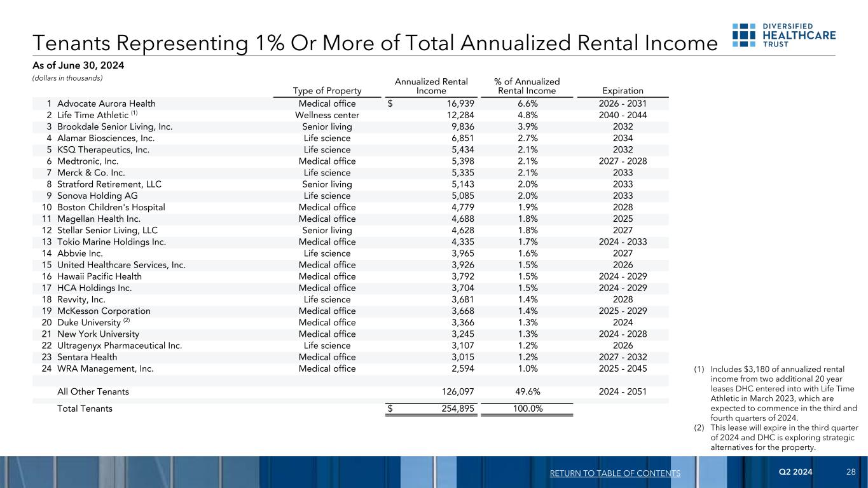Viewport: 868px width, 488px height.
Task: Click the Wellness center property type
Action: pyautogui.click(x=327, y=115)
